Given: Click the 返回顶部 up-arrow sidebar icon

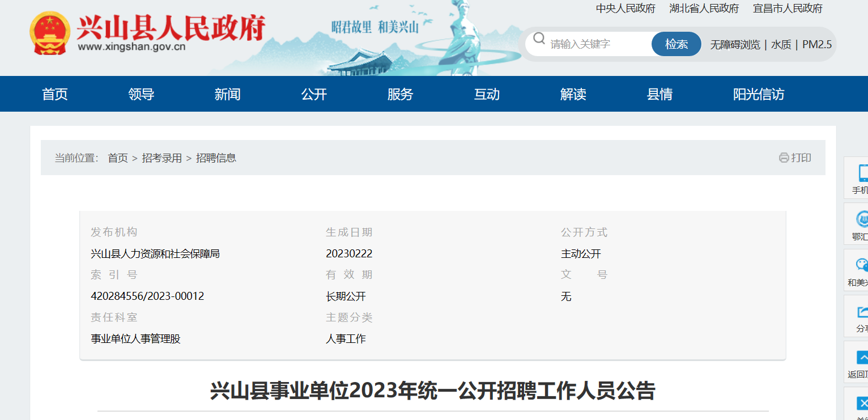Looking at the screenshot, I should (x=862, y=357).
